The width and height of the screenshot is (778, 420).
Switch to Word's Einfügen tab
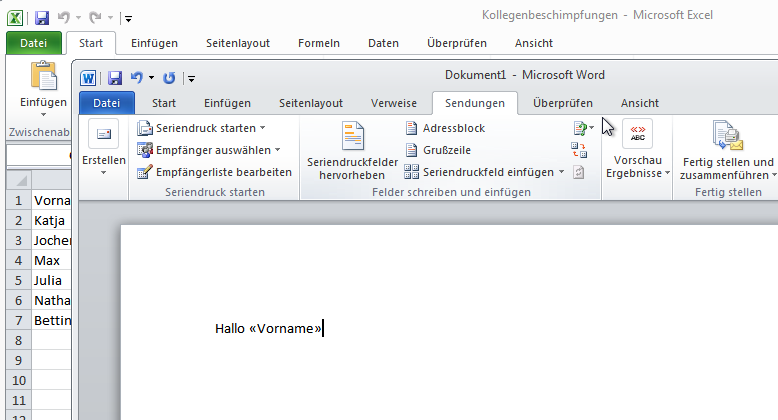click(x=227, y=103)
